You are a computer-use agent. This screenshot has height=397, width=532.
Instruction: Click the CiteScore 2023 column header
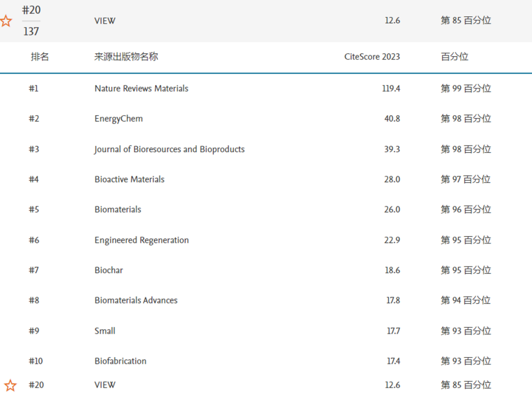[x=372, y=57]
